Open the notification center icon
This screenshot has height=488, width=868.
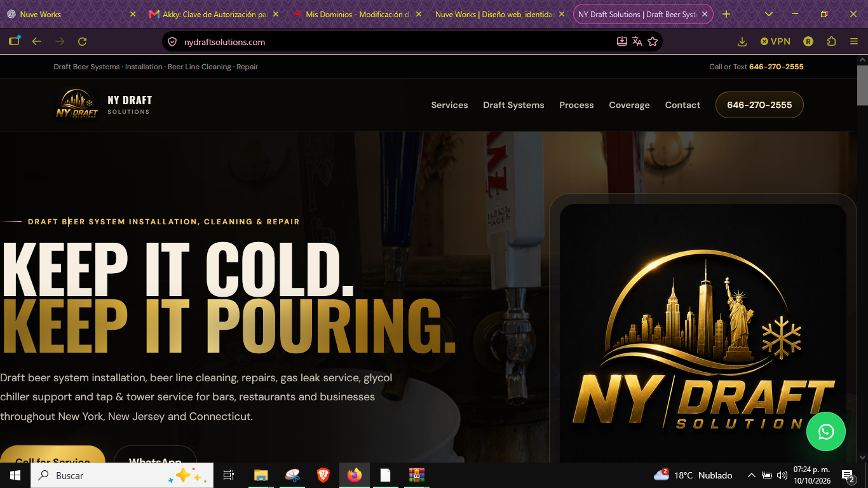(x=848, y=475)
